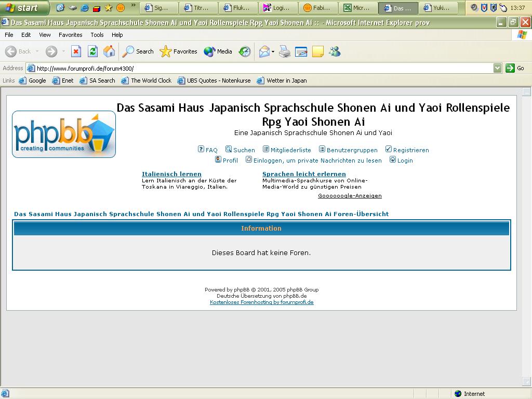The width and height of the screenshot is (532, 399).
Task: Open the Tools menu
Action: point(97,35)
